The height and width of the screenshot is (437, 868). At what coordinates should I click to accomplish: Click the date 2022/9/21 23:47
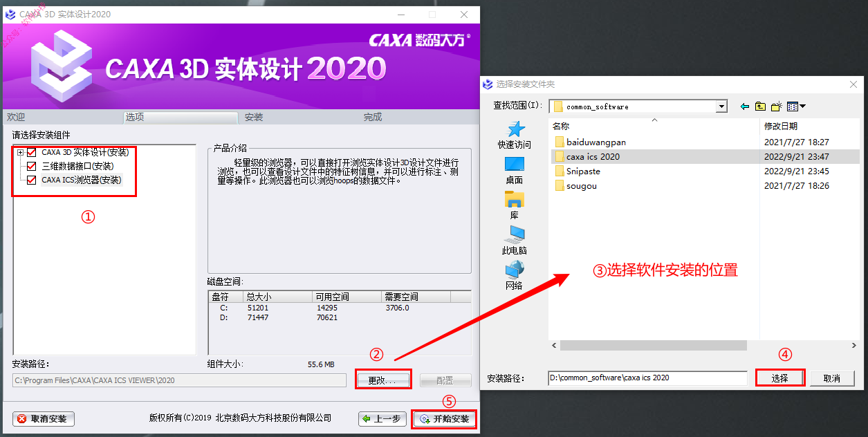(x=797, y=156)
